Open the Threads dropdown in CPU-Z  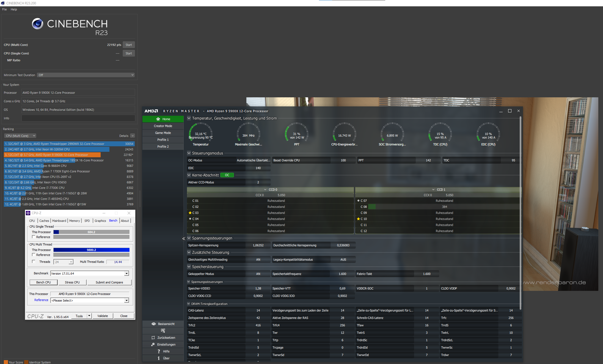click(71, 262)
